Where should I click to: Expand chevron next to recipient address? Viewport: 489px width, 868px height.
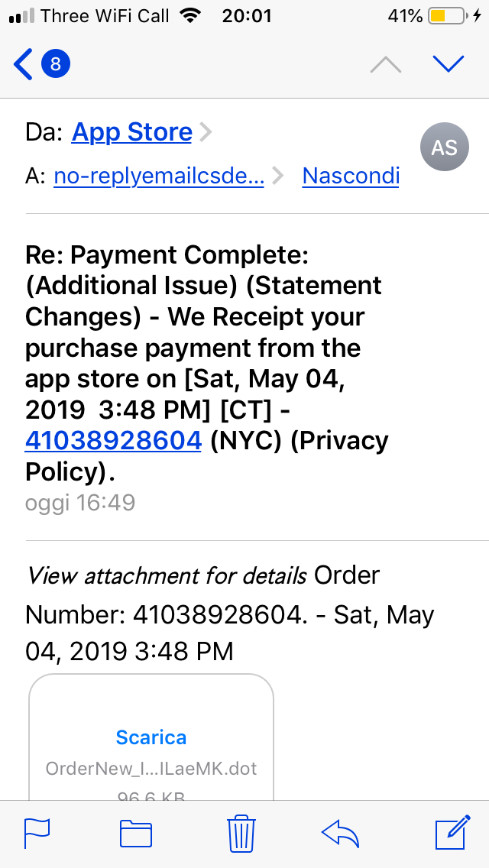coord(278,177)
